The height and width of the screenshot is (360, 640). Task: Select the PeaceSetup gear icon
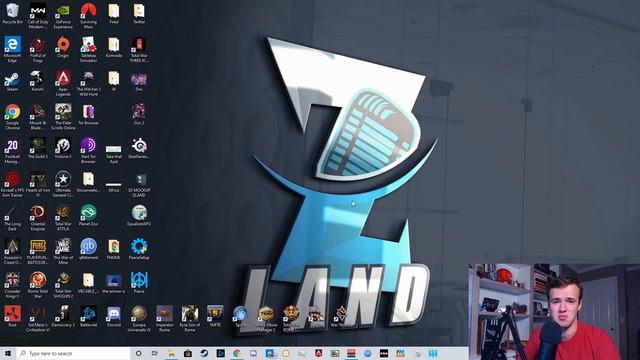click(x=139, y=249)
